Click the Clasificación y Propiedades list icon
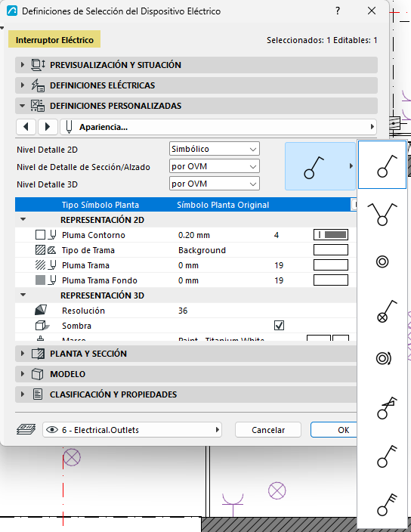This screenshot has width=411, height=532. point(38,394)
